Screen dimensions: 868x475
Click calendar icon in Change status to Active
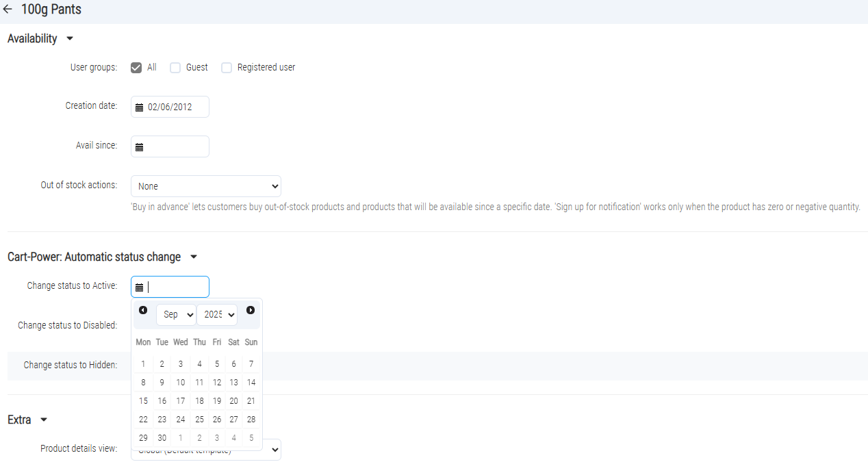(x=140, y=287)
